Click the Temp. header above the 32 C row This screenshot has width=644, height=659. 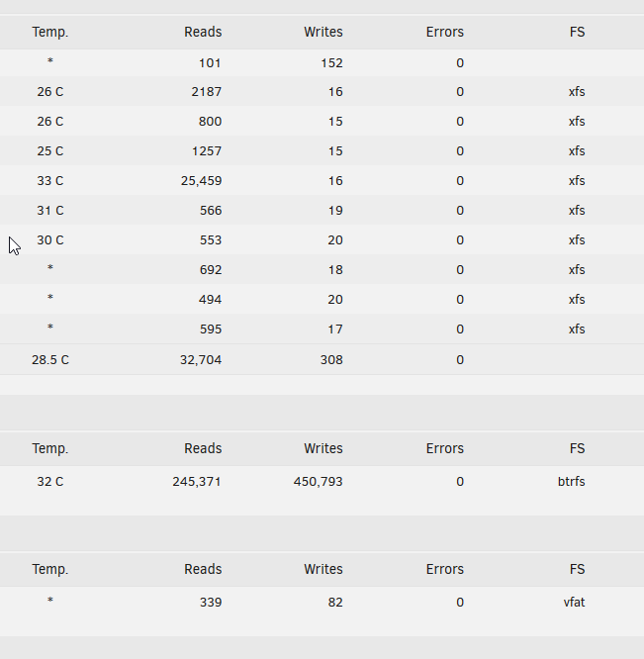tap(50, 448)
